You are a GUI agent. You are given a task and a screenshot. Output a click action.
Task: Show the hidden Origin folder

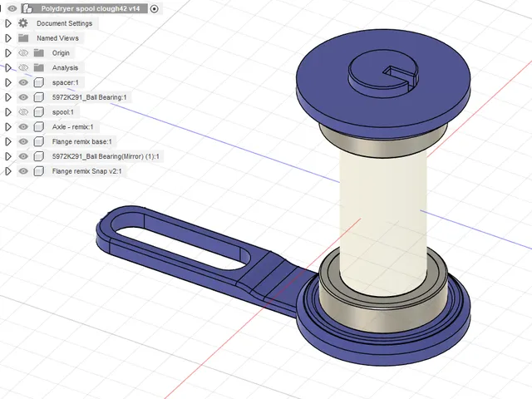coord(23,53)
